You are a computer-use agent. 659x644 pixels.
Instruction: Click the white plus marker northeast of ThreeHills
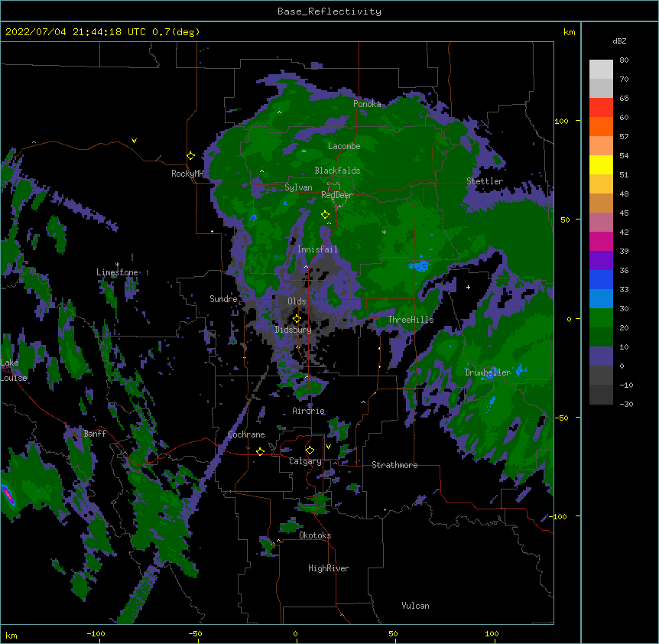coord(468,287)
